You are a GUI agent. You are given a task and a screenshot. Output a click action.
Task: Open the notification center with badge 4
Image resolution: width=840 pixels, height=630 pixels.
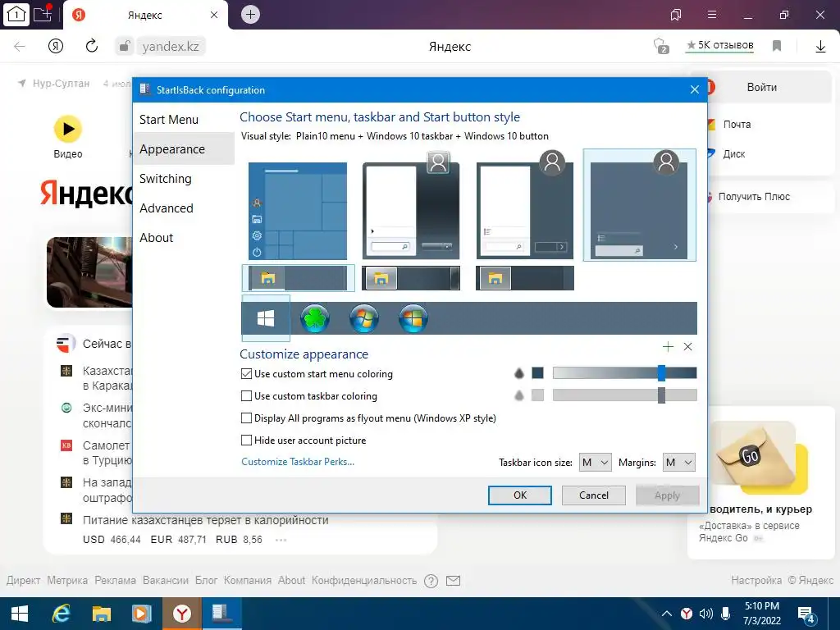pos(806,614)
